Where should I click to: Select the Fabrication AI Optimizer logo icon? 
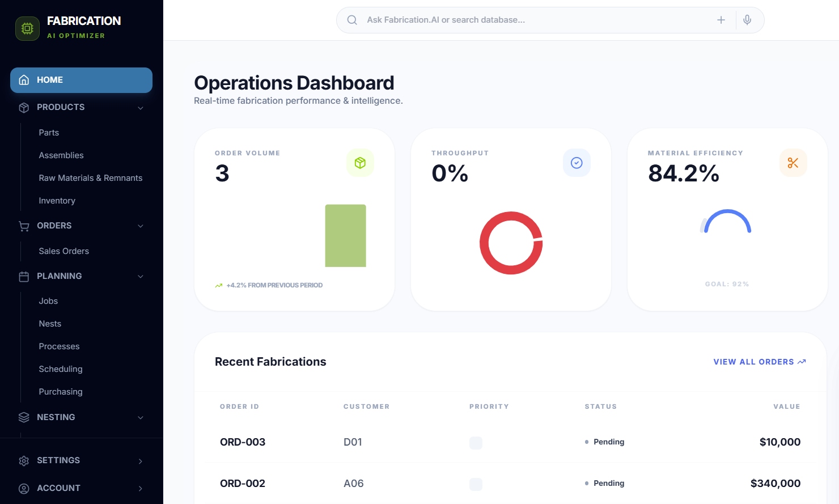(x=27, y=28)
